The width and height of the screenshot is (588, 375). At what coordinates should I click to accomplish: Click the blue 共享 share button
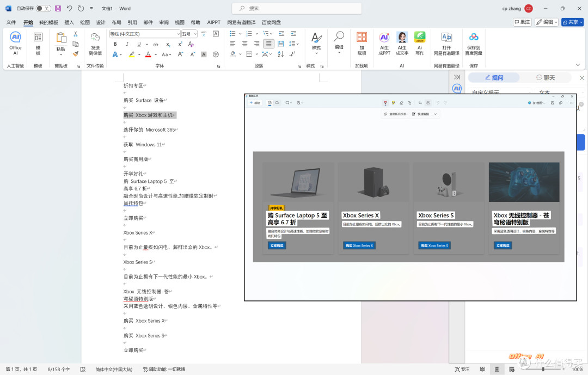point(573,22)
